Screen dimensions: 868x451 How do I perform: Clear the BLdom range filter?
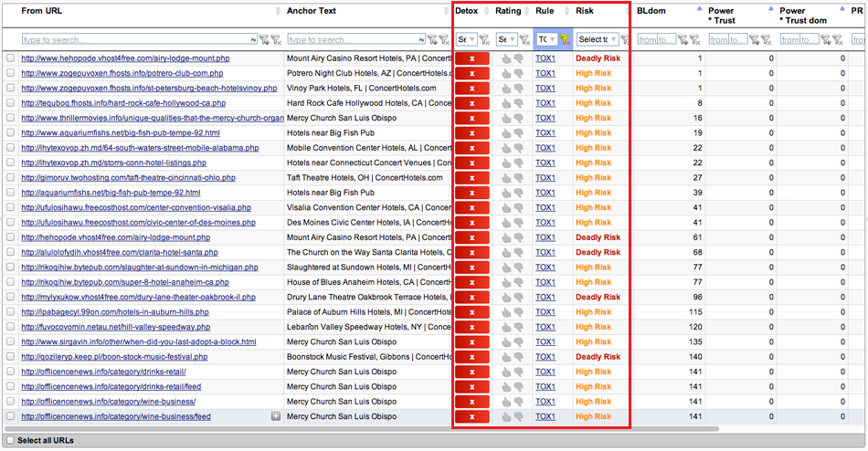(694, 39)
